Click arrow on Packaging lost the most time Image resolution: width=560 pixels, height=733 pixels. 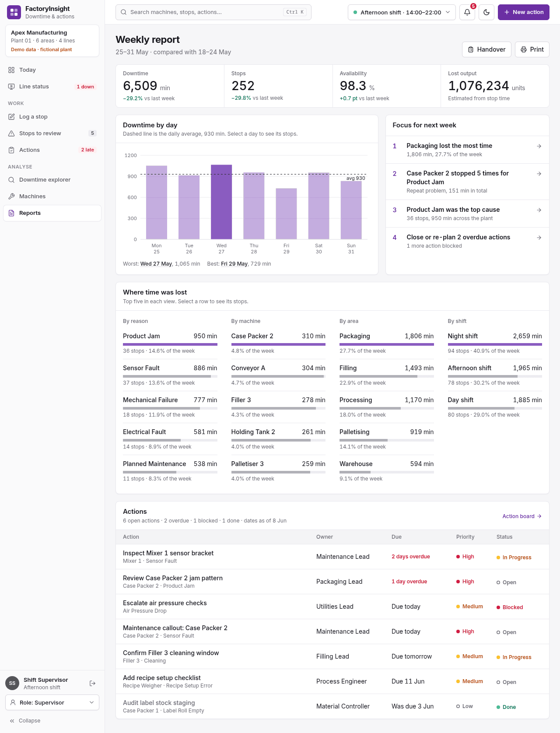click(x=539, y=146)
